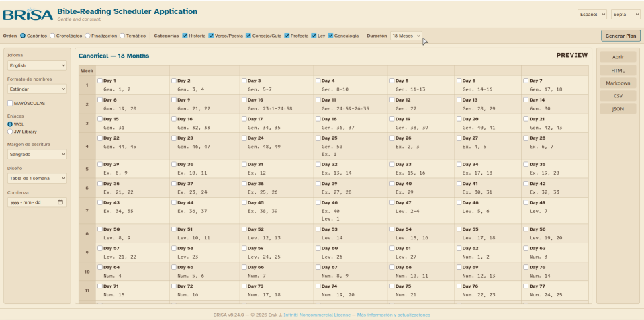Export the plan as JSON
The image size is (644, 320).
coord(618,109)
